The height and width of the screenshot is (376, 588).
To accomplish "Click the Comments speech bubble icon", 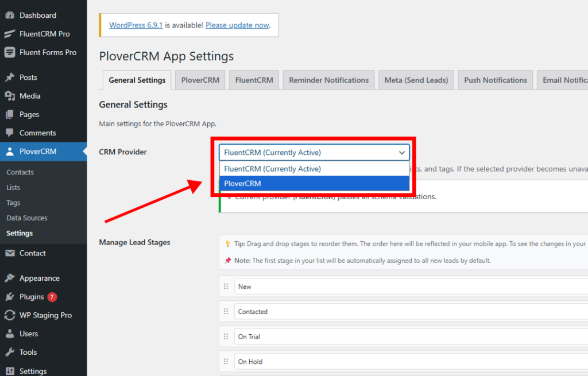I will (10, 133).
